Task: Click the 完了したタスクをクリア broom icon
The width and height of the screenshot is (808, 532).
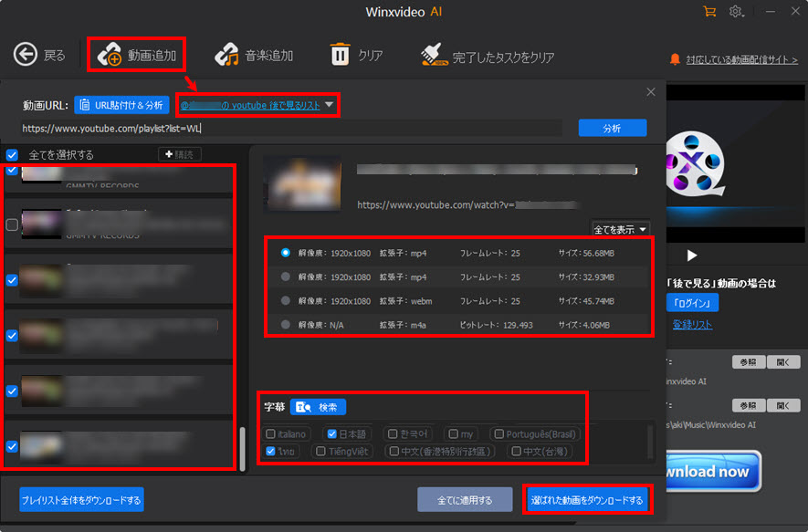Action: [x=434, y=55]
